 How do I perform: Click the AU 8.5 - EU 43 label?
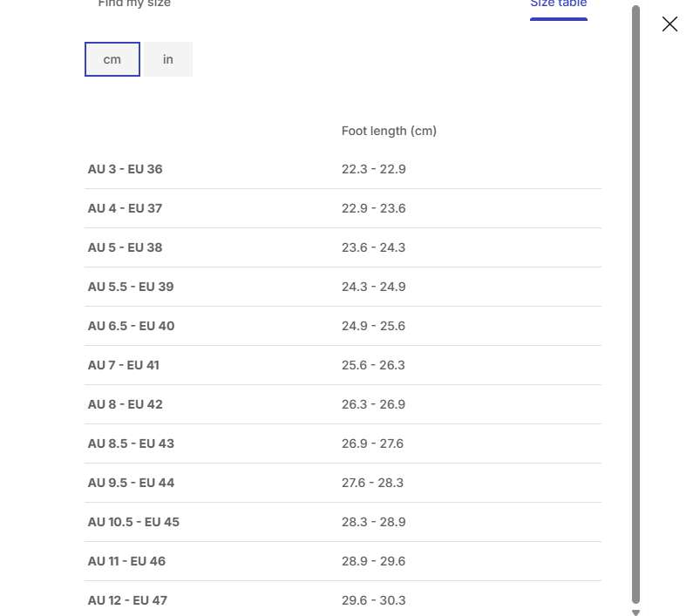[x=131, y=443]
